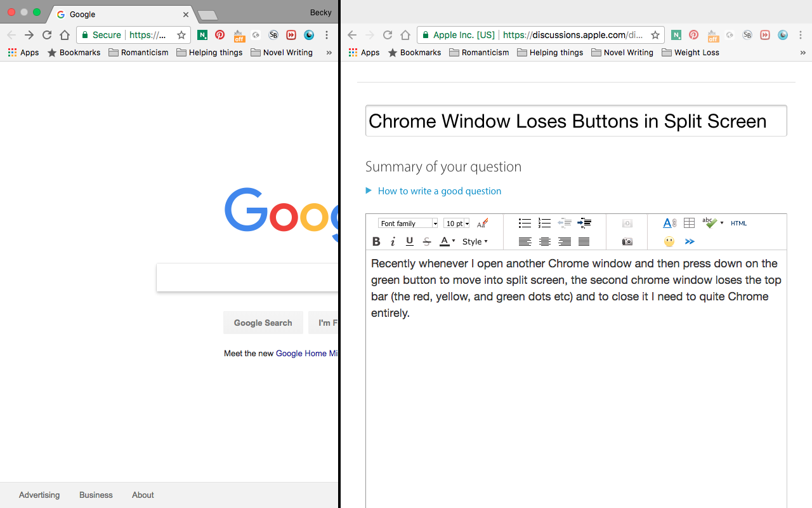
Task: Close the Google tab
Action: pyautogui.click(x=186, y=14)
